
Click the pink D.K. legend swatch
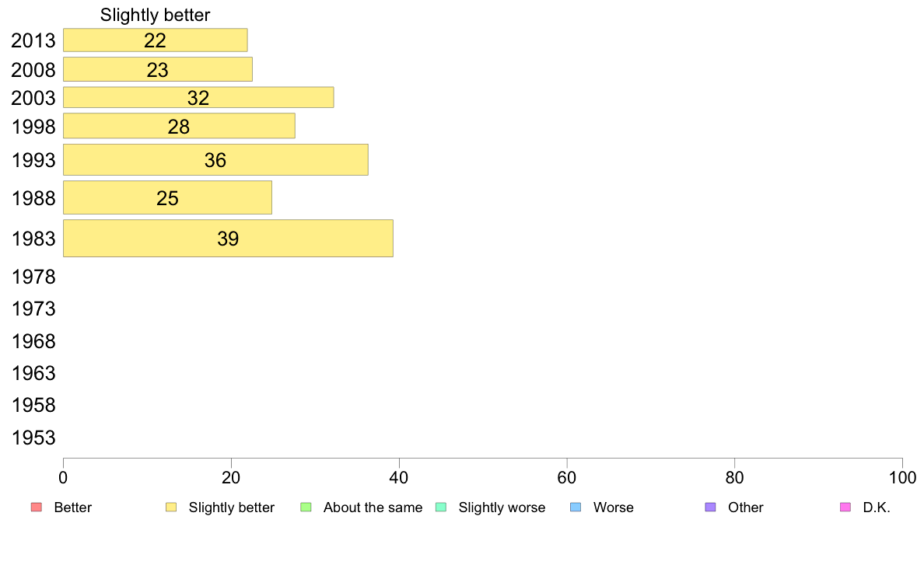pyautogui.click(x=845, y=507)
